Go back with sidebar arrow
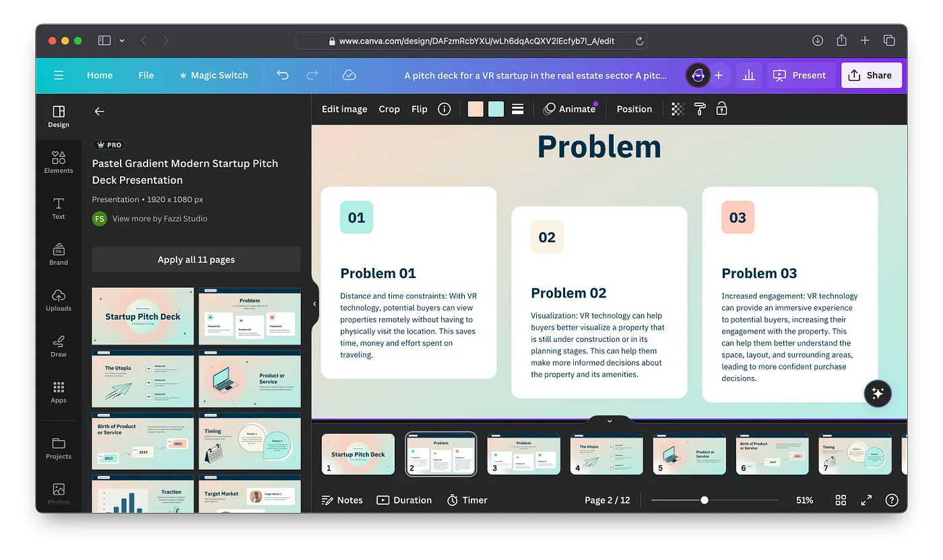This screenshot has height=560, width=943. (100, 112)
